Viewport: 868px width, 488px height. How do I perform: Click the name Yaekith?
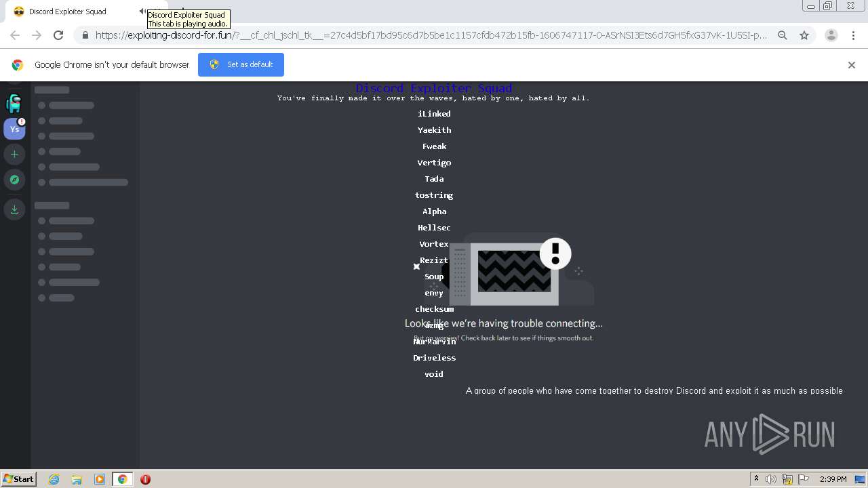[434, 130]
